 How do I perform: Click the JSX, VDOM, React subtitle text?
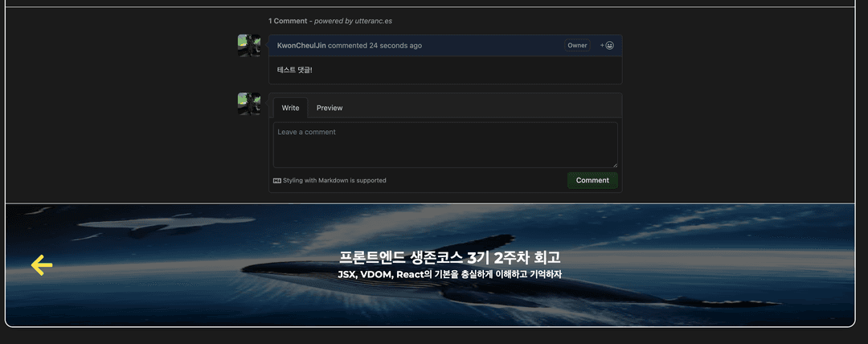click(x=449, y=275)
